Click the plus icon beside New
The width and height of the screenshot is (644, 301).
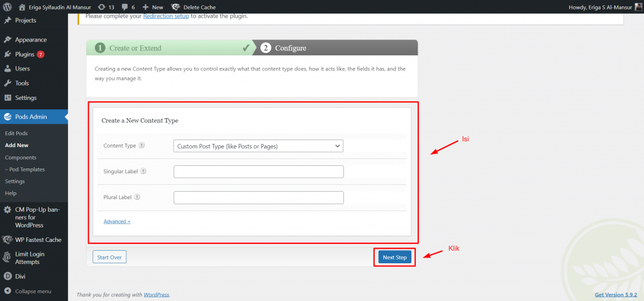click(x=145, y=7)
